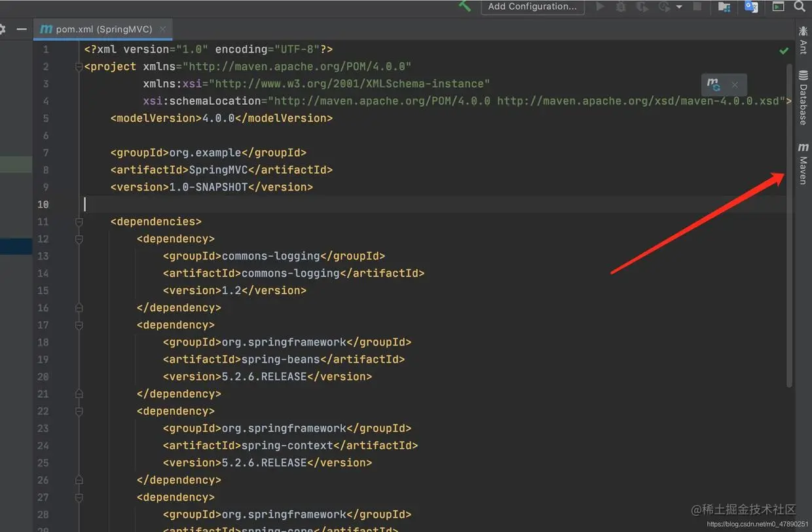
Task: Click the opening dependencies tag
Action: tap(156, 221)
